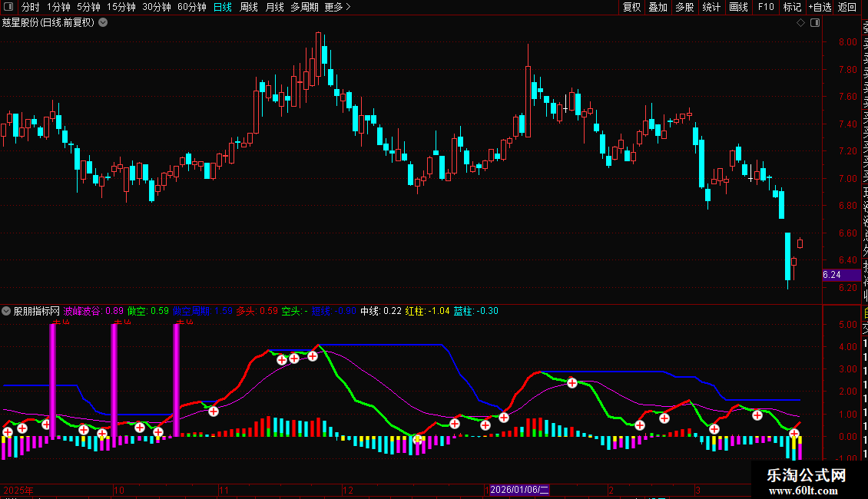868x499 pixels.
Task: Expand the 慈星股份 stock title dropdown
Action: [x=103, y=22]
